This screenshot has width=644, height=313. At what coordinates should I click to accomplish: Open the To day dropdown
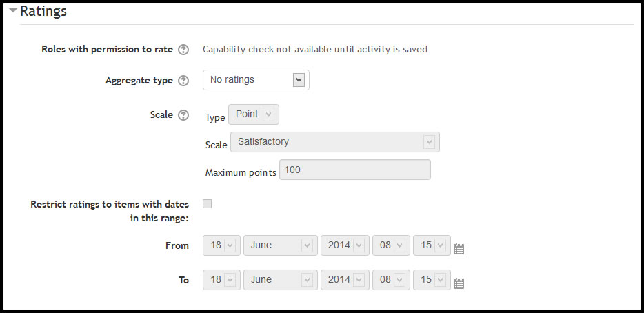(x=221, y=280)
